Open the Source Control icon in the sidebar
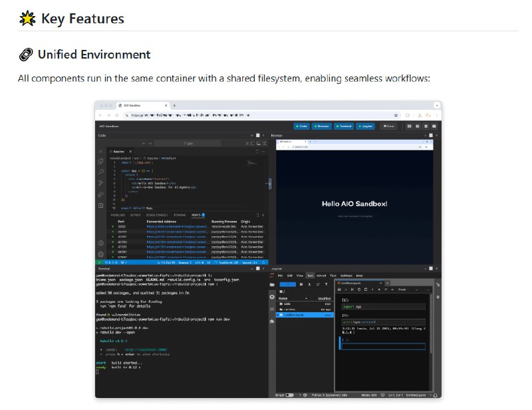The height and width of the screenshot is (410, 532). coord(100,181)
